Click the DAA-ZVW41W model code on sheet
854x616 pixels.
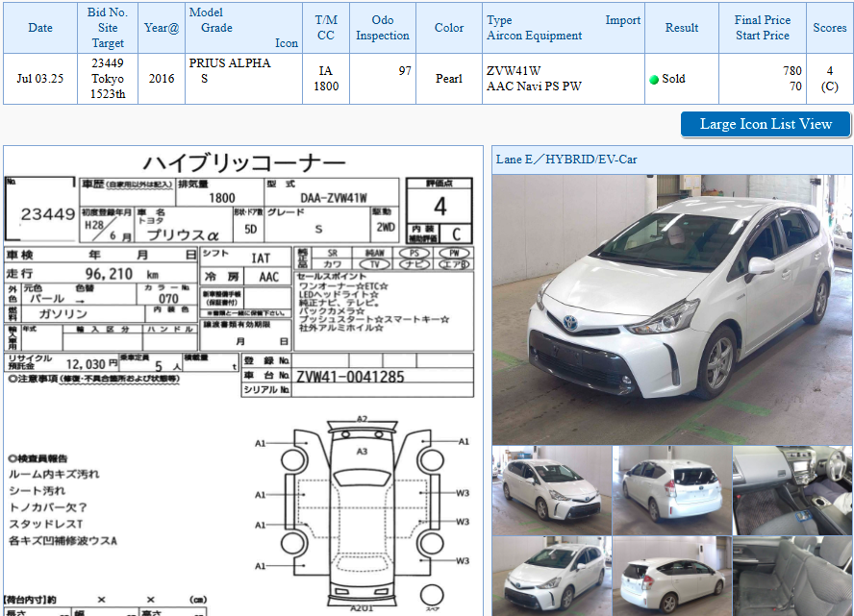(334, 198)
